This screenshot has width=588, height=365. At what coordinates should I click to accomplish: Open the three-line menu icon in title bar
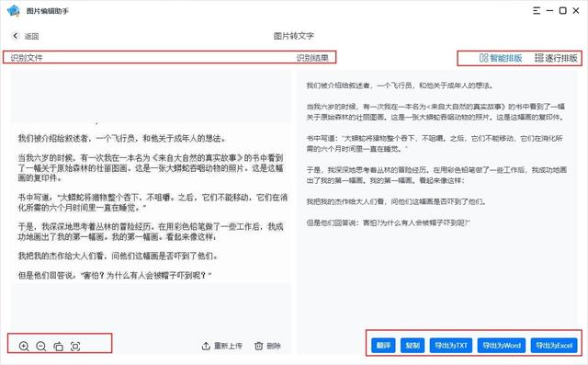tap(537, 10)
